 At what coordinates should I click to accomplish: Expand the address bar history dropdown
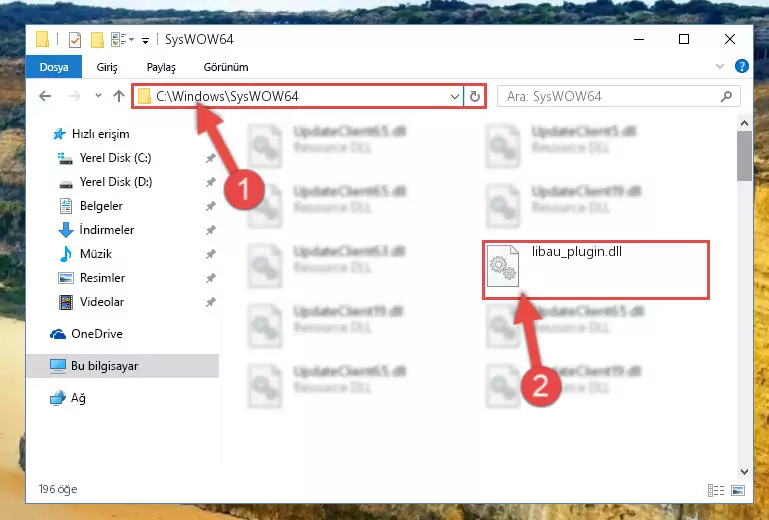pyautogui.click(x=455, y=97)
